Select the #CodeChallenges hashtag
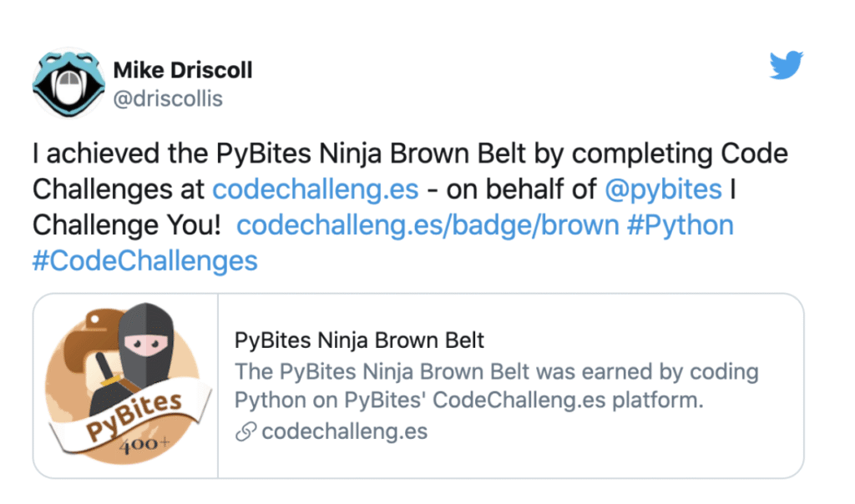 pos(145,261)
